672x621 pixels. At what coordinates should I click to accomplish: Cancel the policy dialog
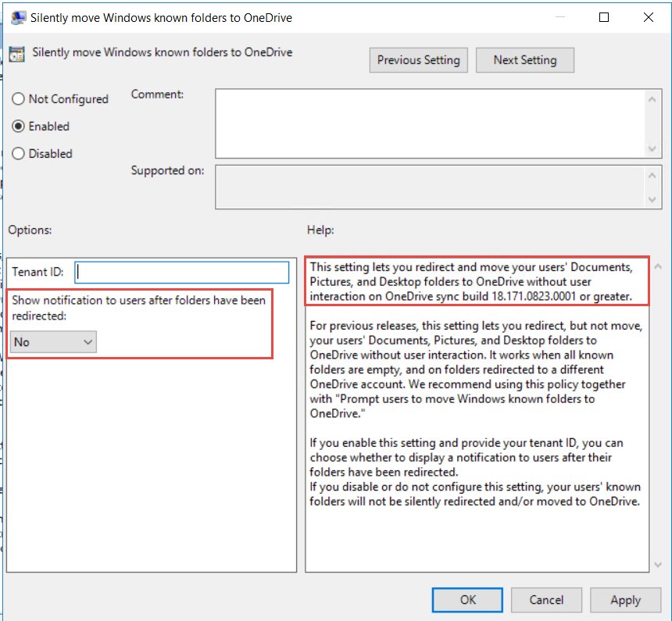546,600
